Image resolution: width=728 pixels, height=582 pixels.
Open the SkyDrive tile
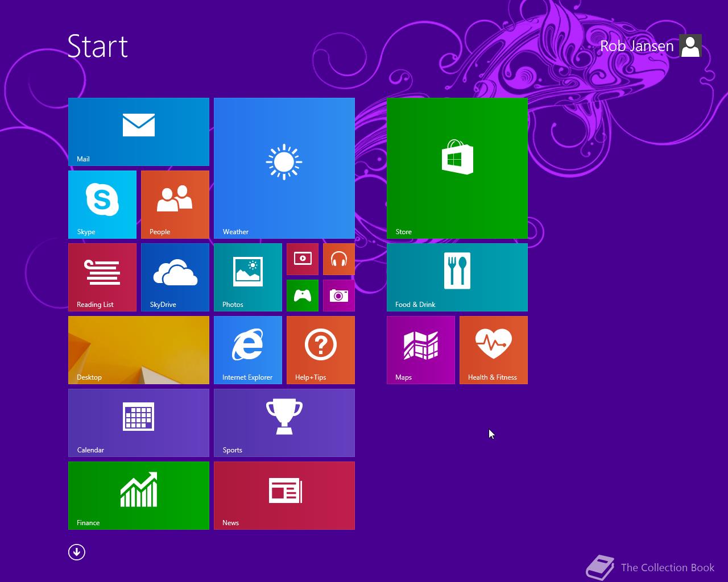coord(175,277)
